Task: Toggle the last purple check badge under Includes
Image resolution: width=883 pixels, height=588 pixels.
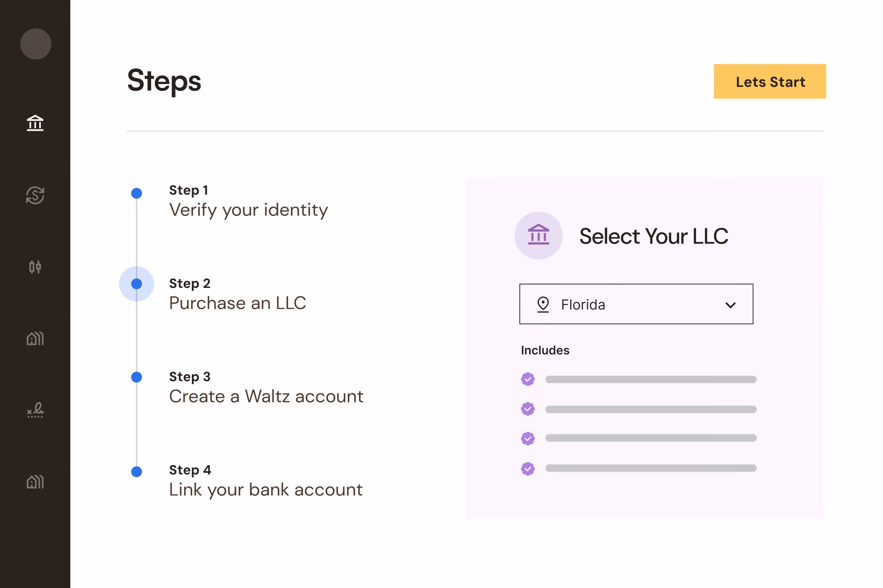Action: coord(528,468)
